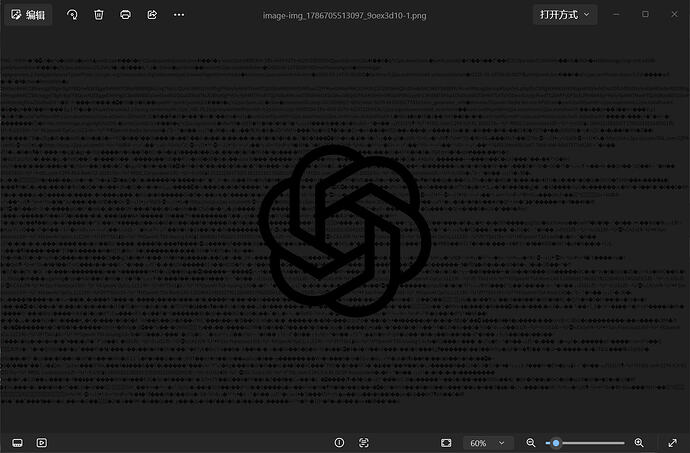This screenshot has width=690, height=453.
Task: Close the photo viewer window
Action: point(674,15)
